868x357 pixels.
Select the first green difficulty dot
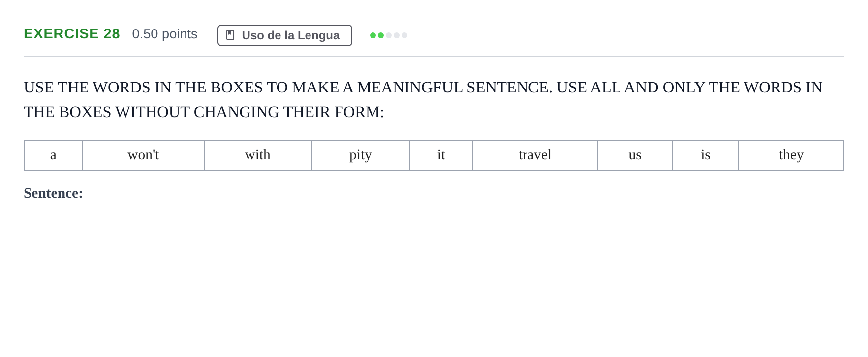373,35
